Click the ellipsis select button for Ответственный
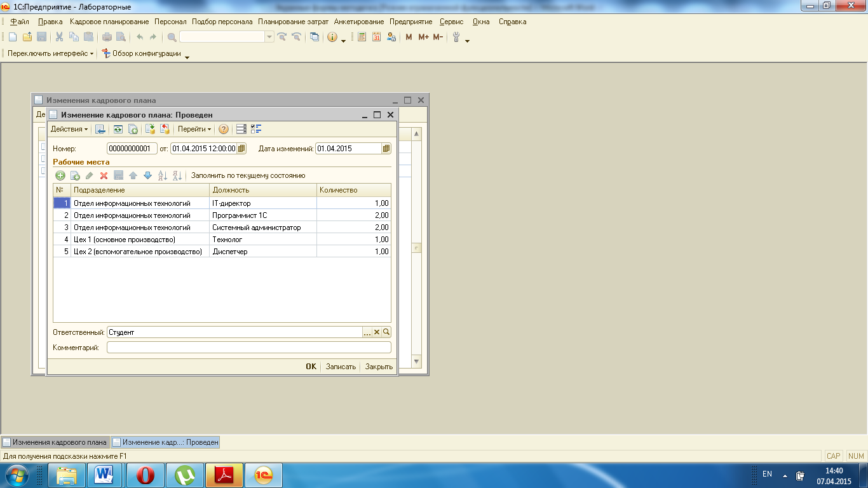Image resolution: width=868 pixels, height=488 pixels. point(367,332)
